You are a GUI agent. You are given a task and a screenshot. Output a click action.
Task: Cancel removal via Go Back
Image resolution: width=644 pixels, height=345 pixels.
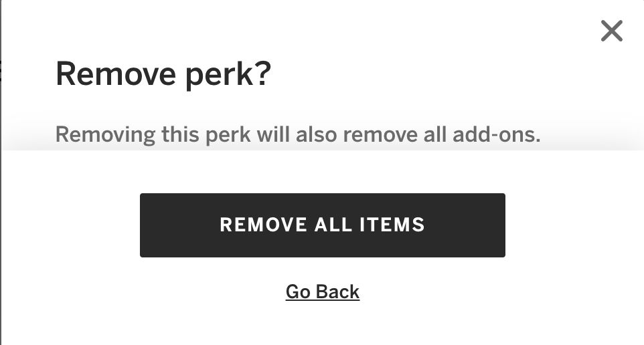pos(323,292)
